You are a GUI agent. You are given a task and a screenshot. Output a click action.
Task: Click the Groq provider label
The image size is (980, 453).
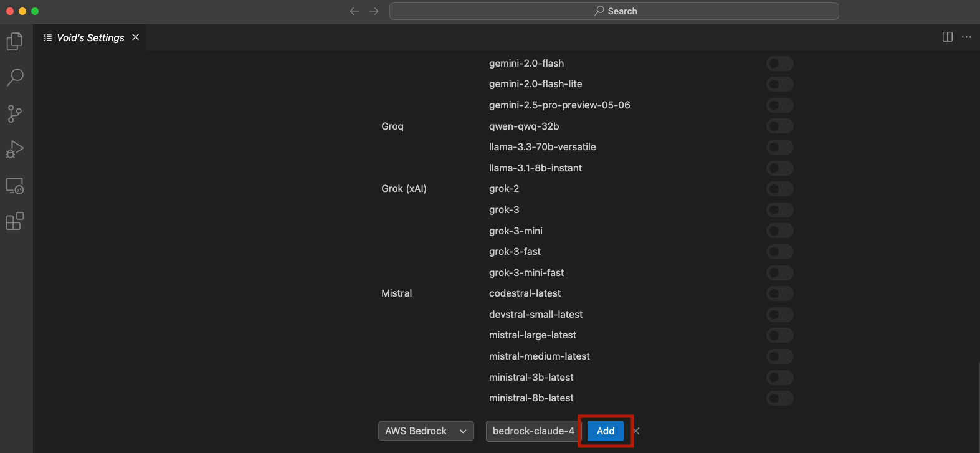pyautogui.click(x=392, y=126)
